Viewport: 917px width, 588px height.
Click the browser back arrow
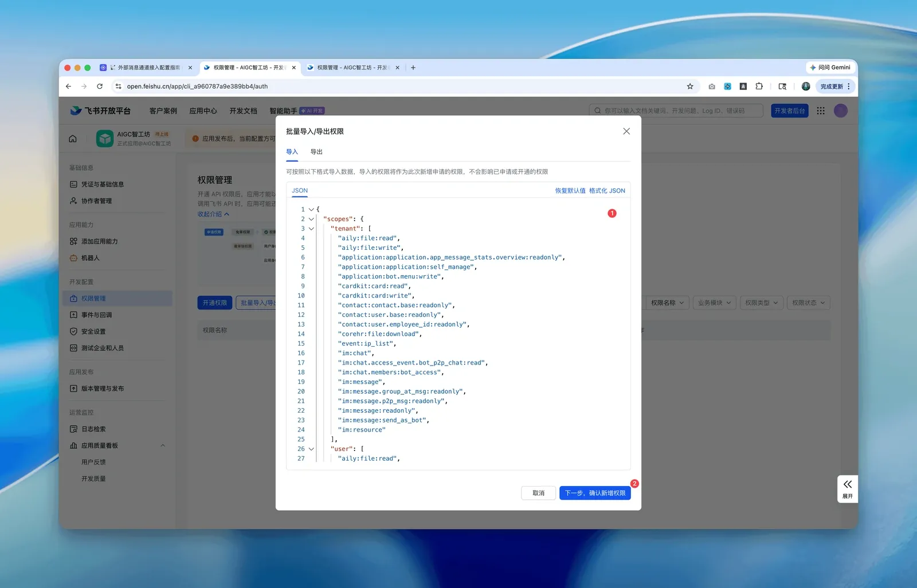click(69, 87)
